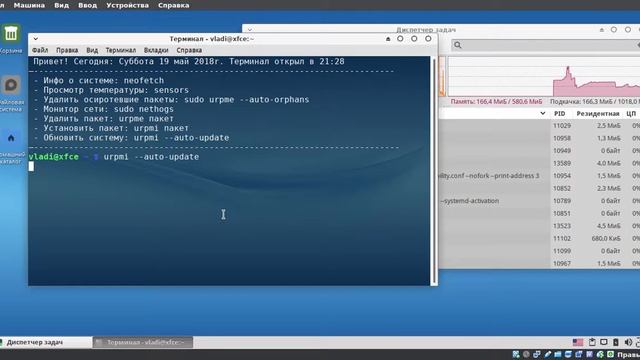
Task: Click US flag keyboard layout indicator
Action: point(578,342)
